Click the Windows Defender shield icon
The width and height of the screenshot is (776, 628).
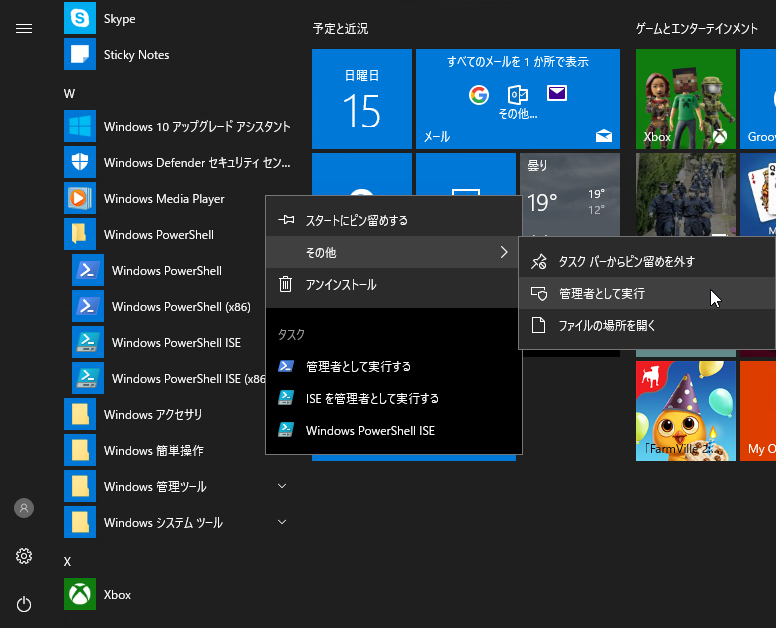(80, 162)
